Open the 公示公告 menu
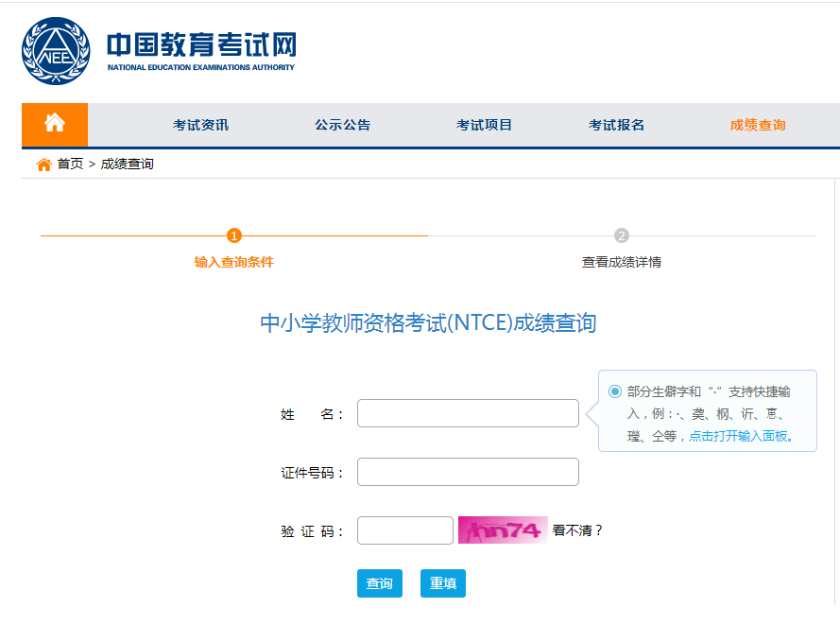The width and height of the screenshot is (840, 625). (x=342, y=124)
